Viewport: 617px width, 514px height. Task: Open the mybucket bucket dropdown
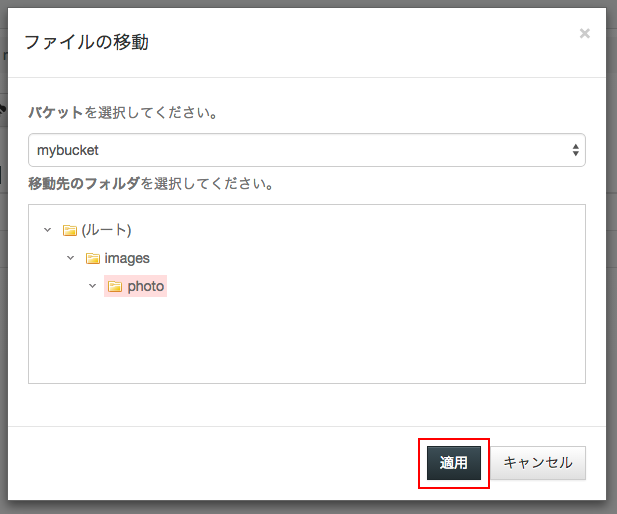[x=307, y=150]
